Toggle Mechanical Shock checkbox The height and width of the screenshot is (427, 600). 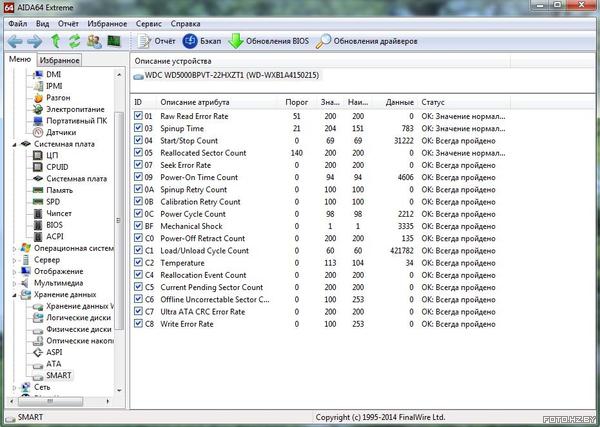[x=138, y=226]
